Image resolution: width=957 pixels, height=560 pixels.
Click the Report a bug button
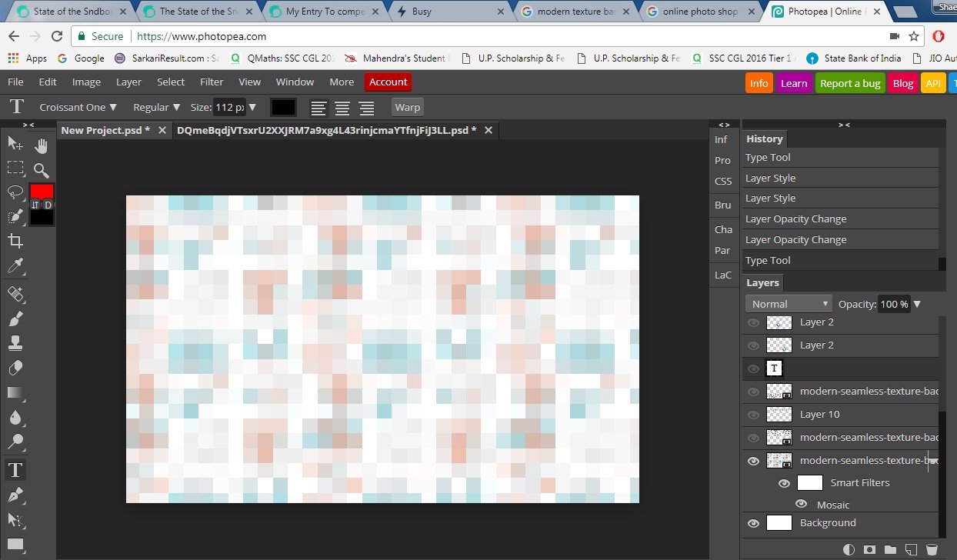850,83
